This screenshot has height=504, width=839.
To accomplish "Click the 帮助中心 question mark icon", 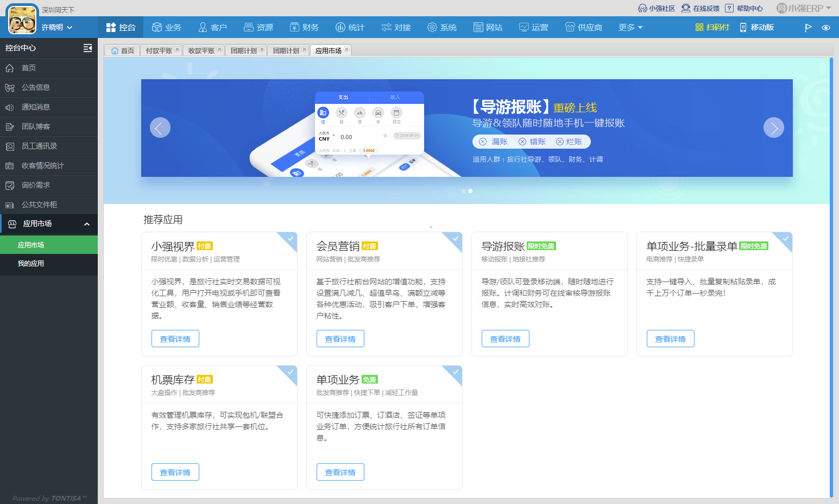I will [729, 8].
